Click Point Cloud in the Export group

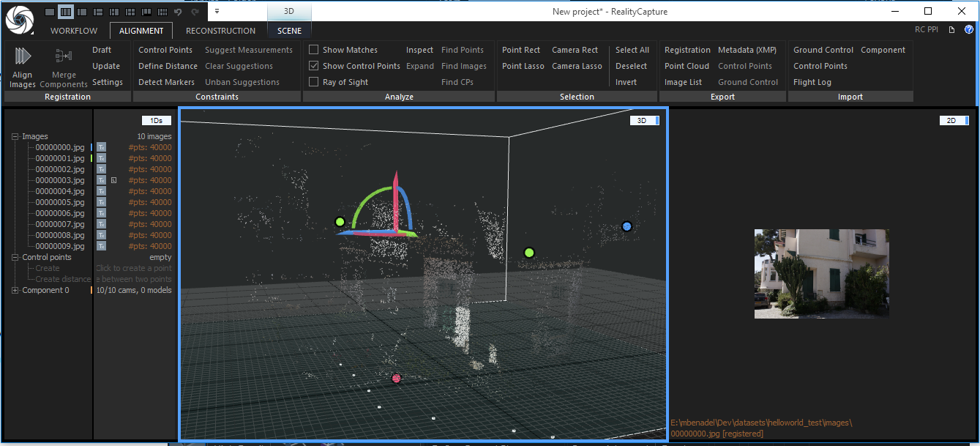[x=687, y=66]
